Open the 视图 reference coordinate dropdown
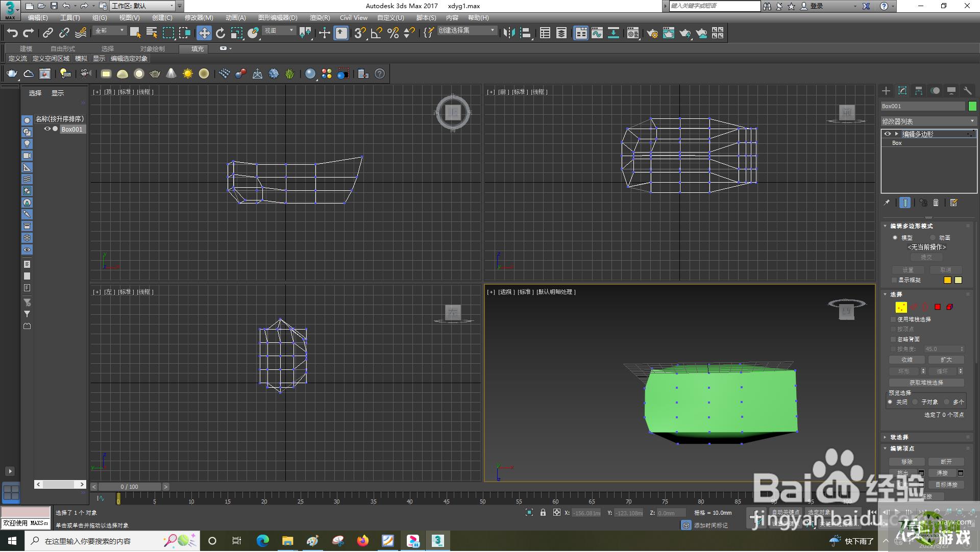The height and width of the screenshot is (552, 980). 279,31
